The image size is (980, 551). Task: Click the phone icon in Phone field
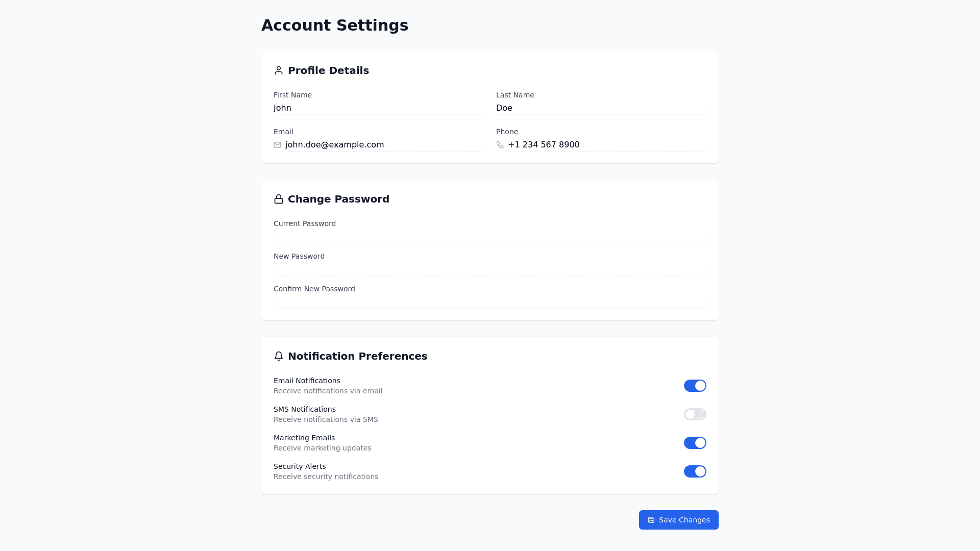[500, 145]
